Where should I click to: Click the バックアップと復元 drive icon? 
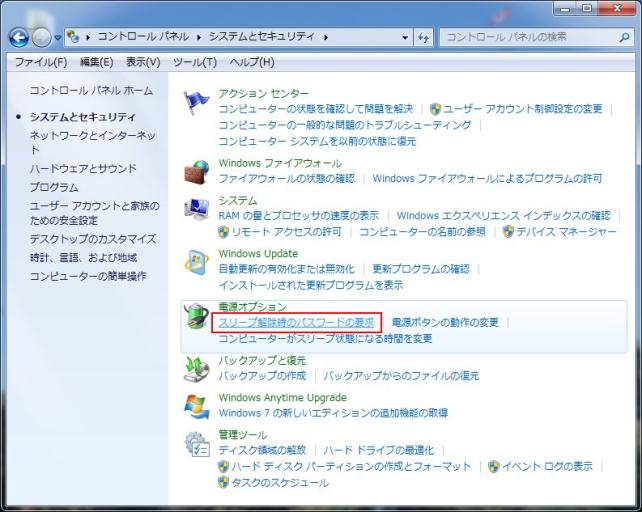[197, 369]
